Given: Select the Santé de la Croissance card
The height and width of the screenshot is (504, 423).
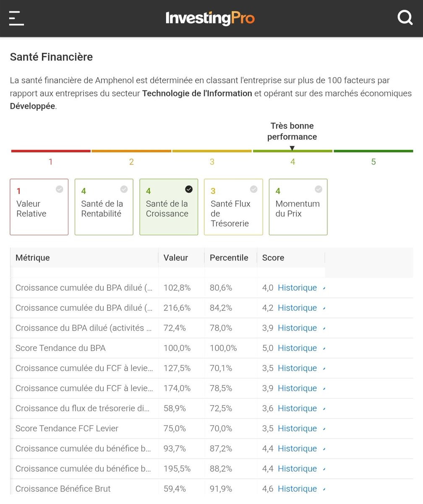Looking at the screenshot, I should [168, 207].
